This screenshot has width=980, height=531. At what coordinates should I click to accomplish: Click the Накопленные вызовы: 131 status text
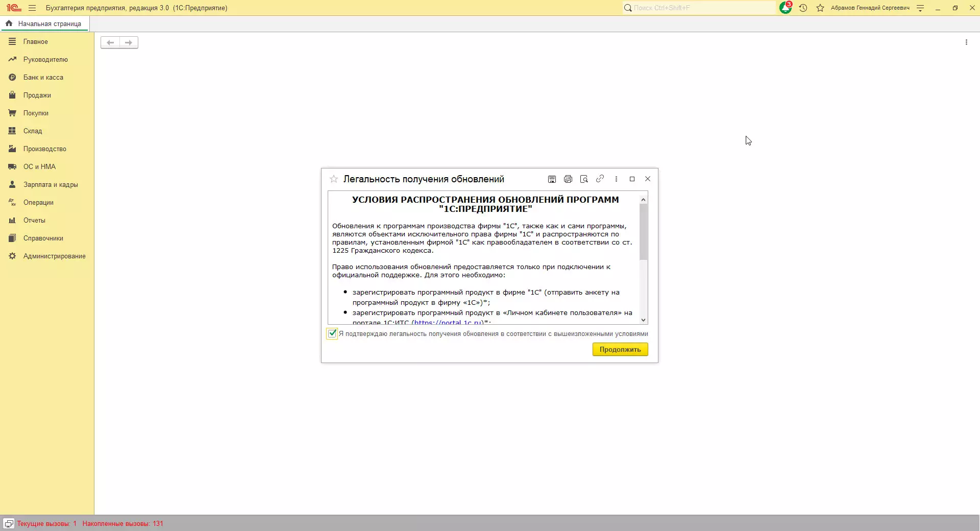[122, 523]
